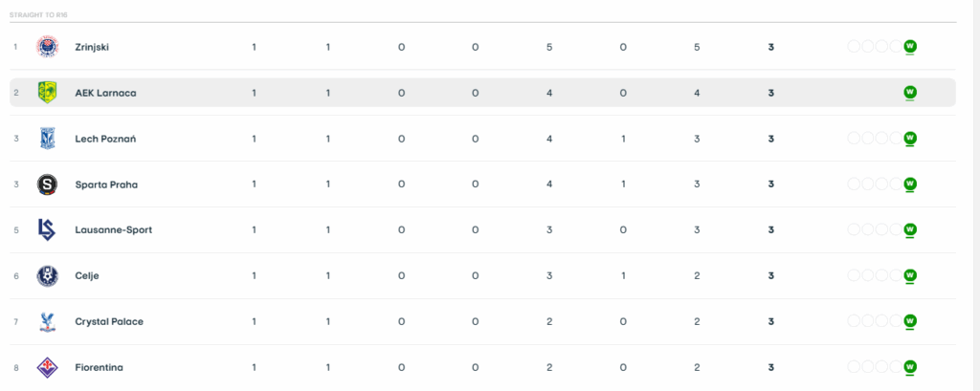Open the Crystal Palace team link
980x391 pixels.
109,321
